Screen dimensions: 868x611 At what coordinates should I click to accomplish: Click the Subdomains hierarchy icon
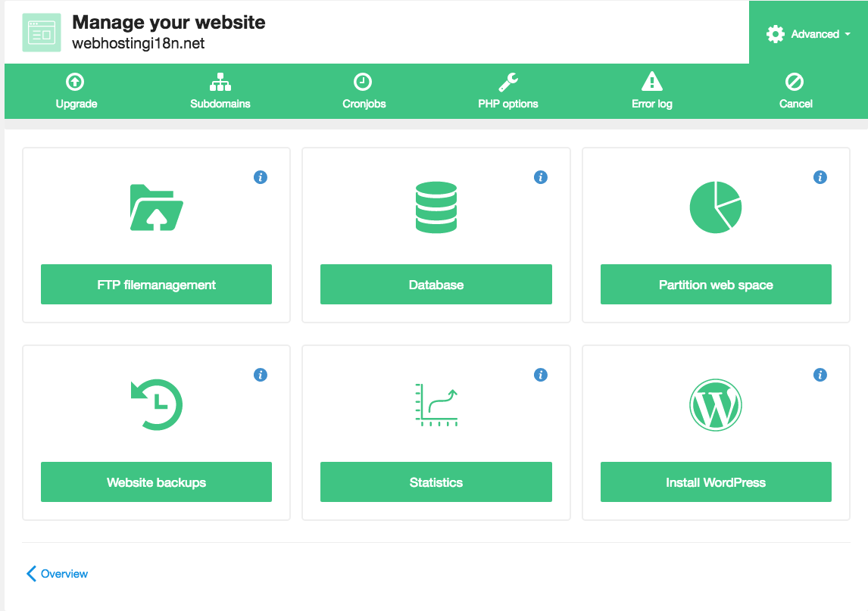[220, 82]
